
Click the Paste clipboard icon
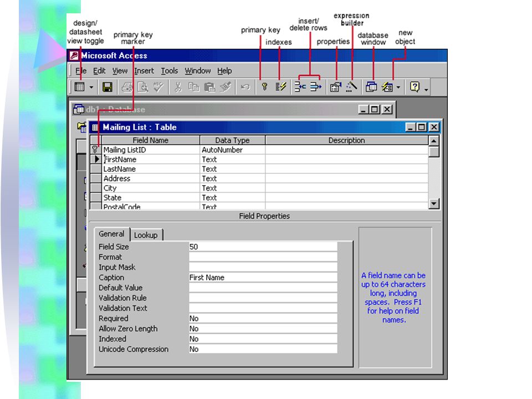[x=209, y=87]
